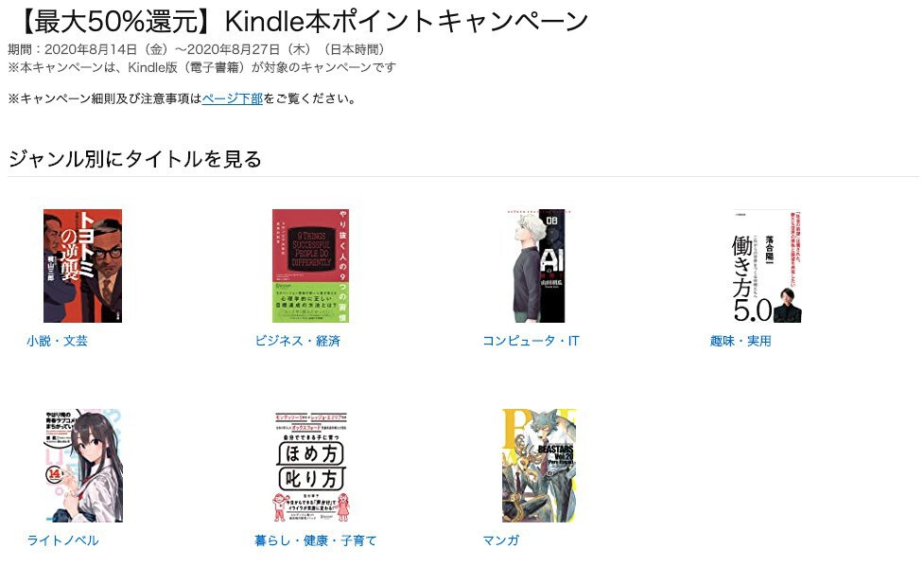
Task: Open the light novel volume 14 cover
Action: (83, 466)
